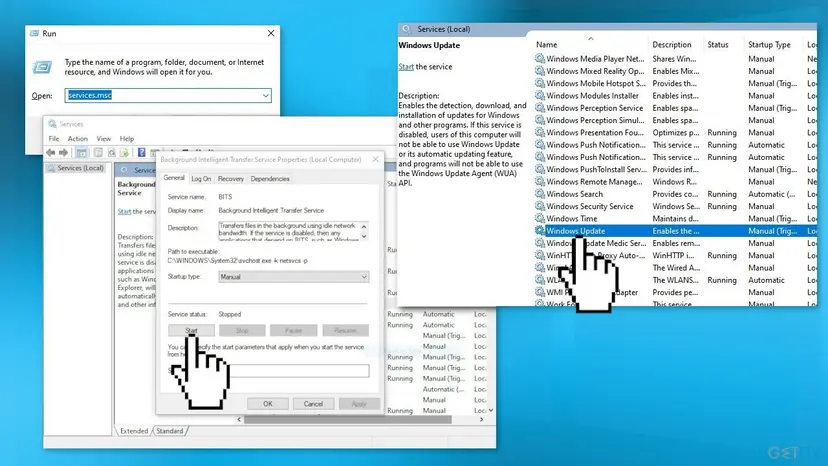Open the Run dialog's Open dropdown arrow
828x466 pixels.
(x=266, y=96)
